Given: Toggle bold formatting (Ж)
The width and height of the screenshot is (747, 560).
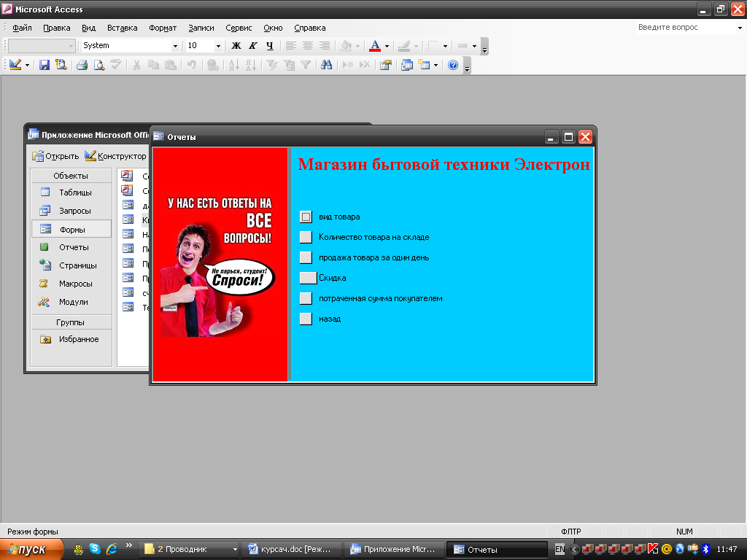Looking at the screenshot, I should (x=236, y=46).
